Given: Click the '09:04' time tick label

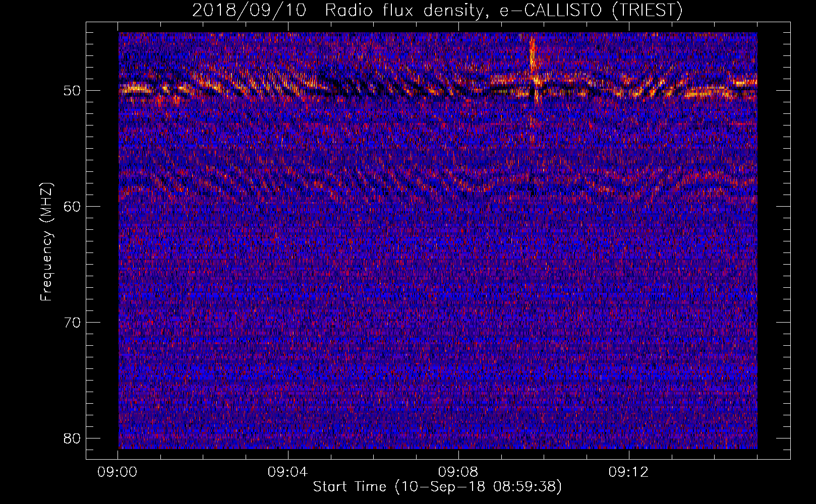Looking at the screenshot, I should pos(287,472).
